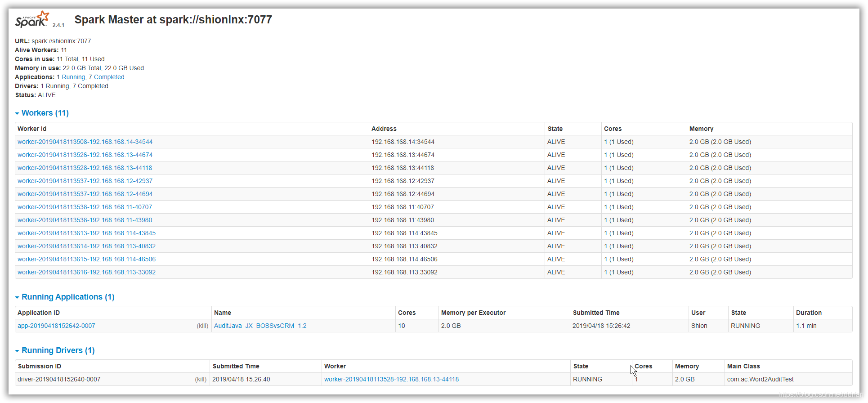Select the application cores value 10

tap(402, 326)
